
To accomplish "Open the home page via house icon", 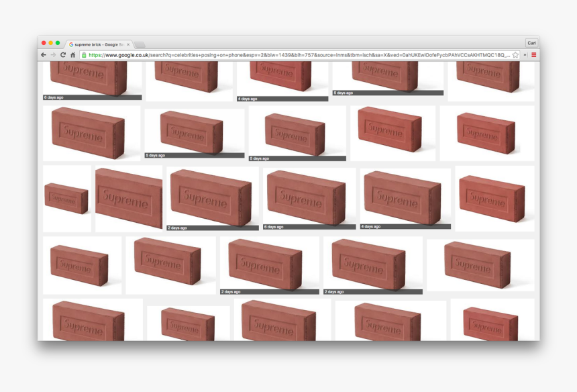I will (x=73, y=55).
